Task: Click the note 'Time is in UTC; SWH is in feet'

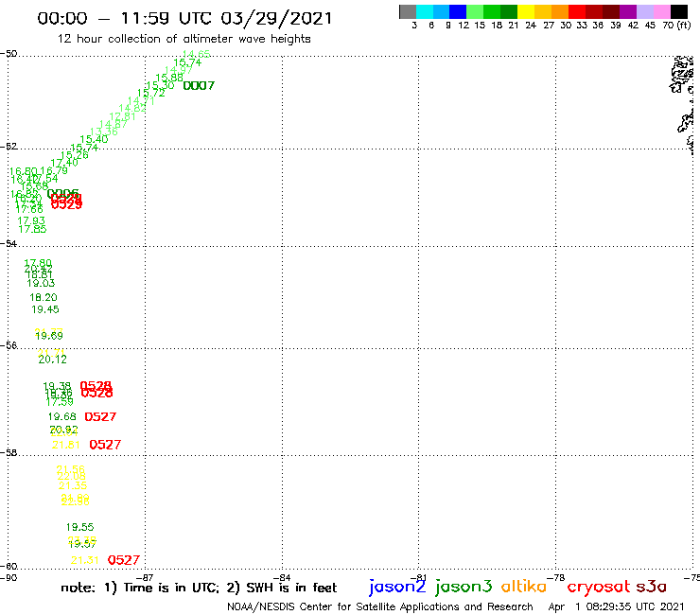Action: click(199, 588)
